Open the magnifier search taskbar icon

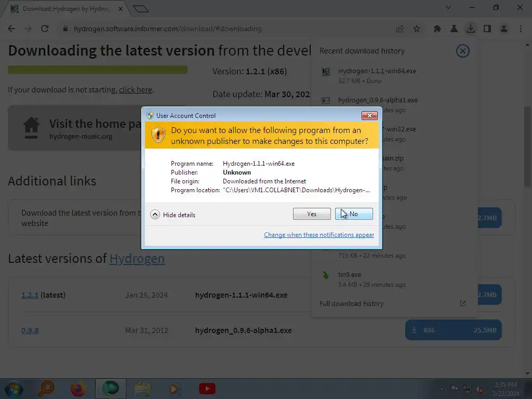[x=46, y=389]
